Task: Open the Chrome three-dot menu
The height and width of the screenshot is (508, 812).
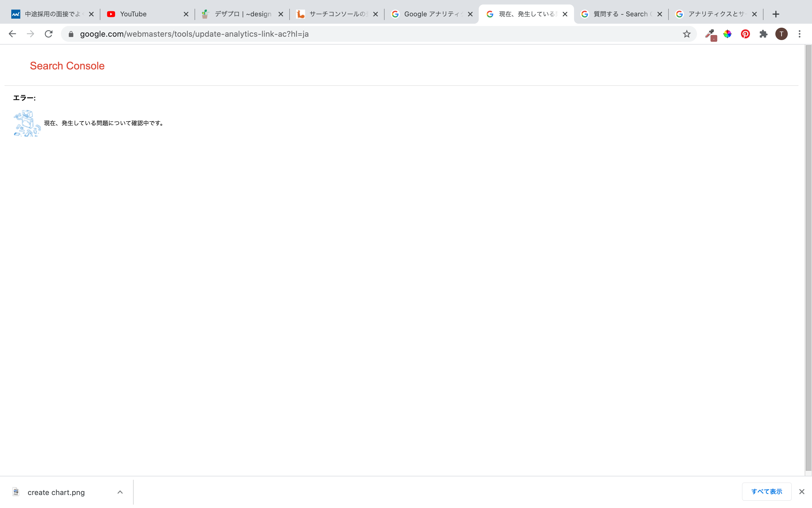Action: click(x=800, y=34)
